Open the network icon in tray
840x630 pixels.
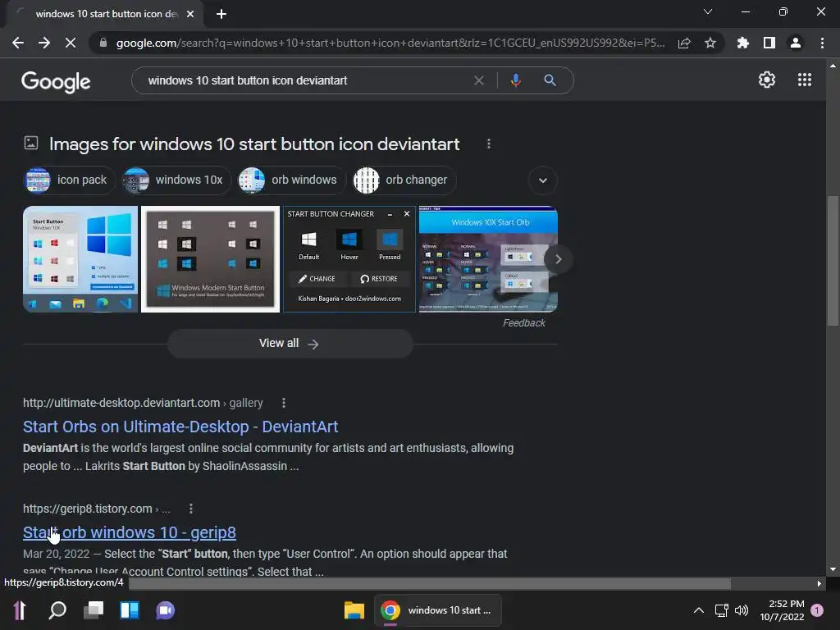(x=722, y=610)
